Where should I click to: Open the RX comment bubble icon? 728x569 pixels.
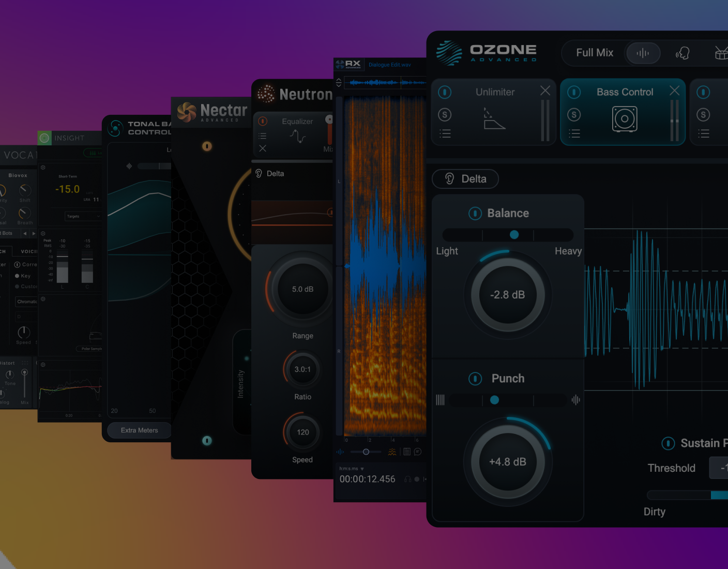point(418,452)
